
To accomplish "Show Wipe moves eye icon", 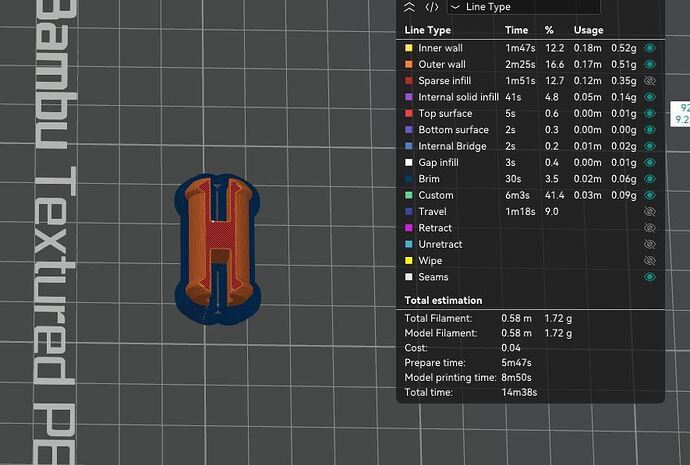I will pyautogui.click(x=650, y=260).
